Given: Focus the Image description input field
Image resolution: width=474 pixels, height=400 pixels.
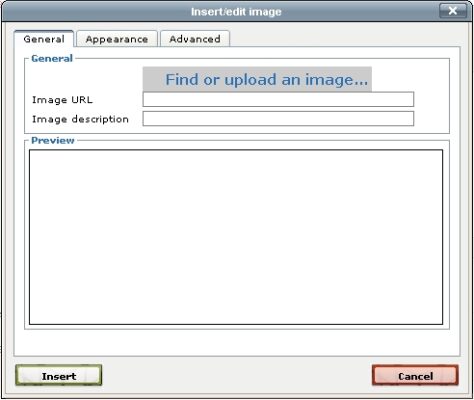Looking at the screenshot, I should coord(278,119).
